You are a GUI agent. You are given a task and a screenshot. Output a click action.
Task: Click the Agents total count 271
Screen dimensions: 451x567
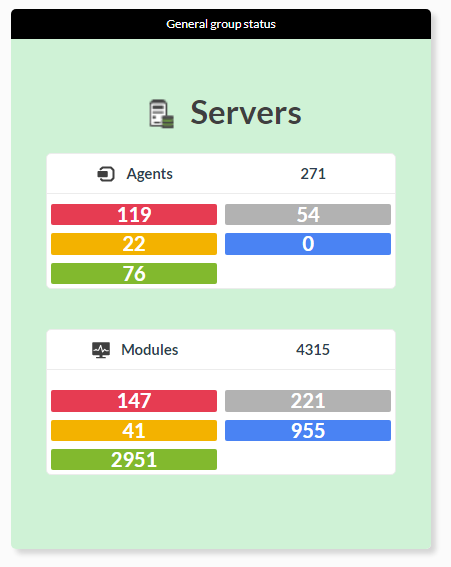tap(313, 174)
